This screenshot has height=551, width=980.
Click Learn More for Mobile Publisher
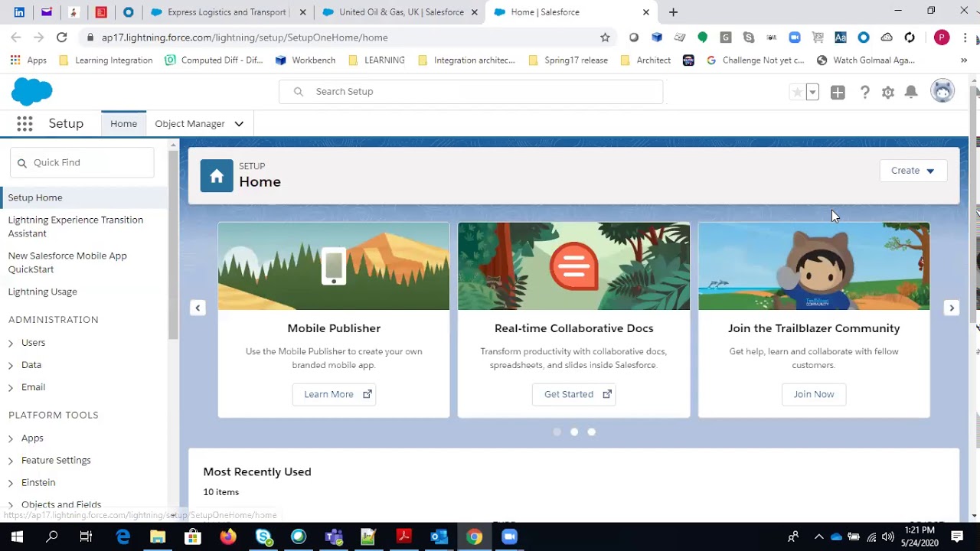tap(334, 394)
